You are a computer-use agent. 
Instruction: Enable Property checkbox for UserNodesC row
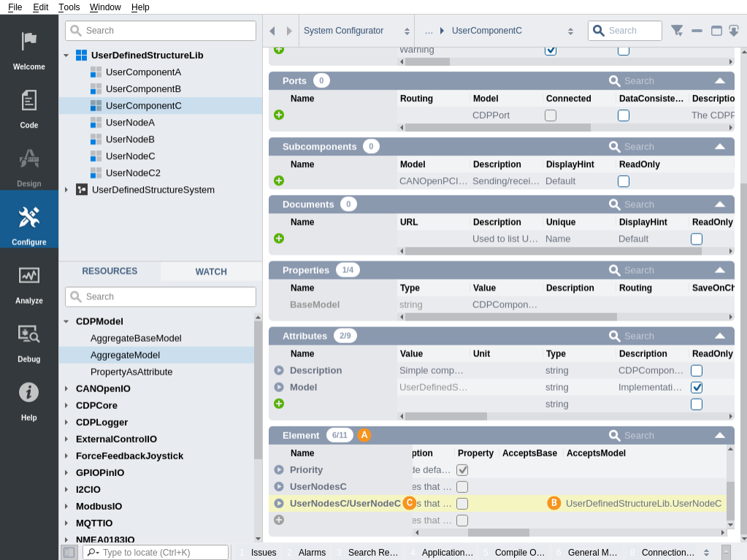click(462, 487)
